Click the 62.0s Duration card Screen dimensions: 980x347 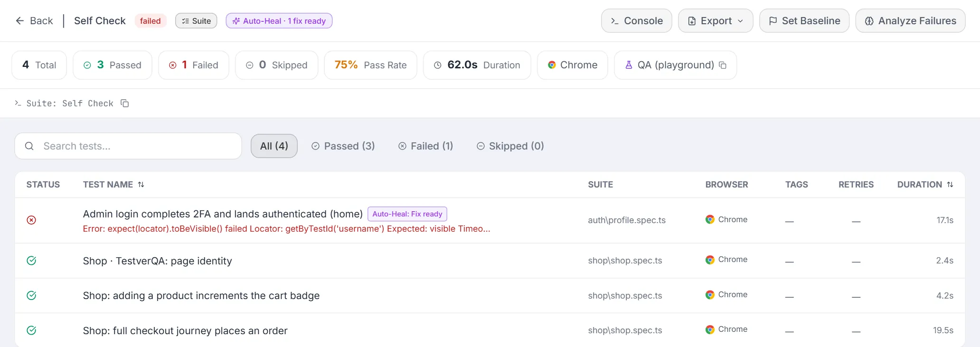pos(477,65)
